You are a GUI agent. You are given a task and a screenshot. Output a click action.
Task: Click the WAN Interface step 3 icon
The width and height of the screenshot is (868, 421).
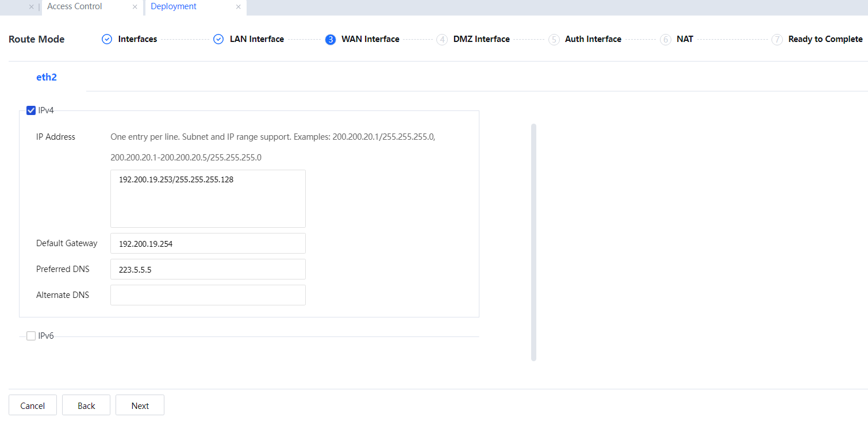(x=331, y=40)
